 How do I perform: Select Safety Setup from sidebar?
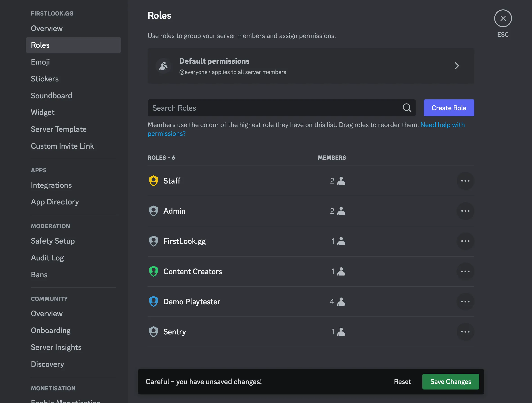click(x=52, y=241)
